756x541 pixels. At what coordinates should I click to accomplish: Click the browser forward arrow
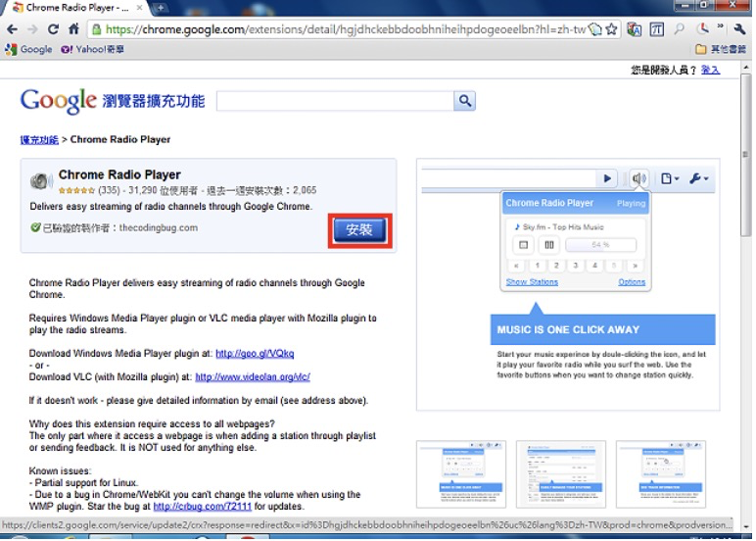[x=32, y=29]
